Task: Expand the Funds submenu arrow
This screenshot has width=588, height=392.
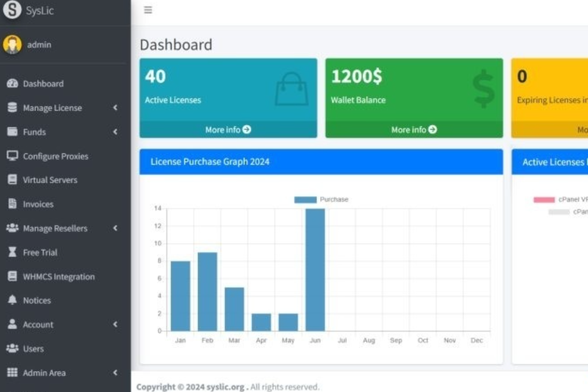Action: 115,132
